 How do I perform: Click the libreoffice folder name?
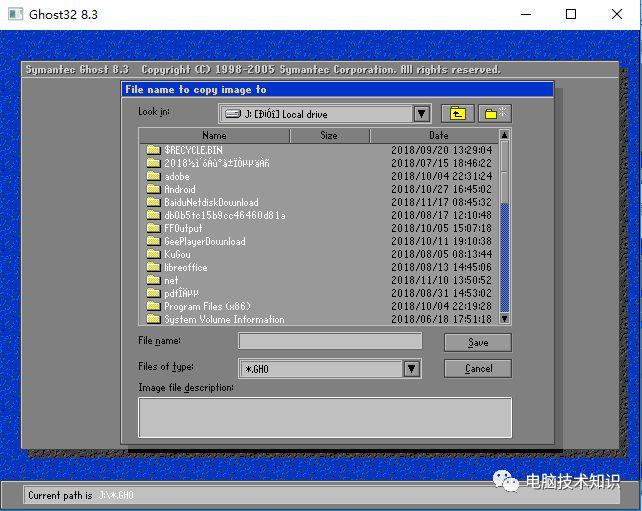click(185, 267)
